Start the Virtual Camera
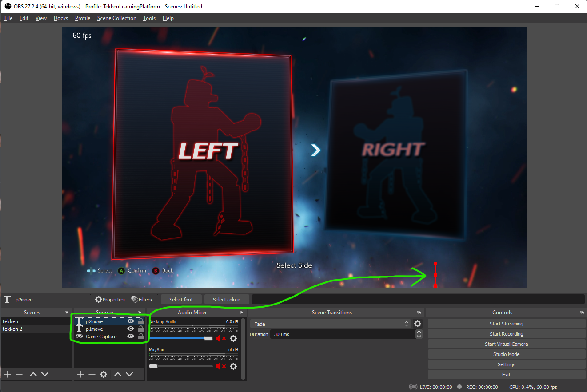This screenshot has width=587, height=392. [x=507, y=344]
